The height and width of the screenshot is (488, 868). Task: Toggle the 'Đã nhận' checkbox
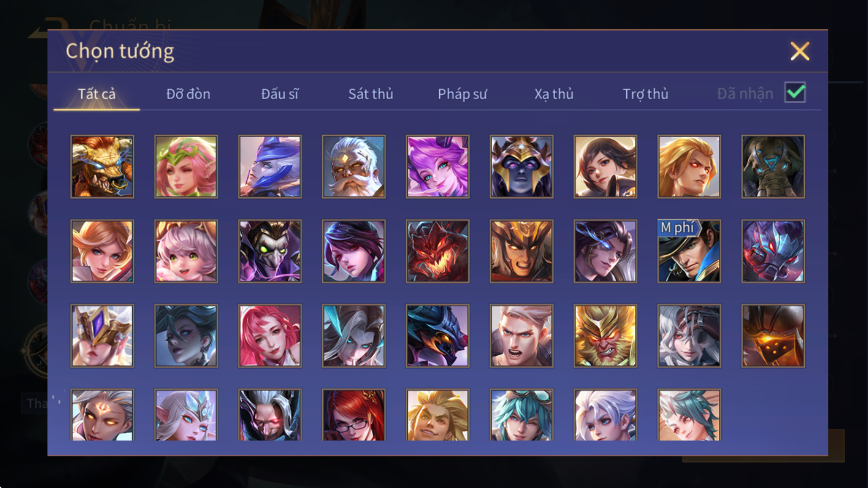click(x=795, y=93)
